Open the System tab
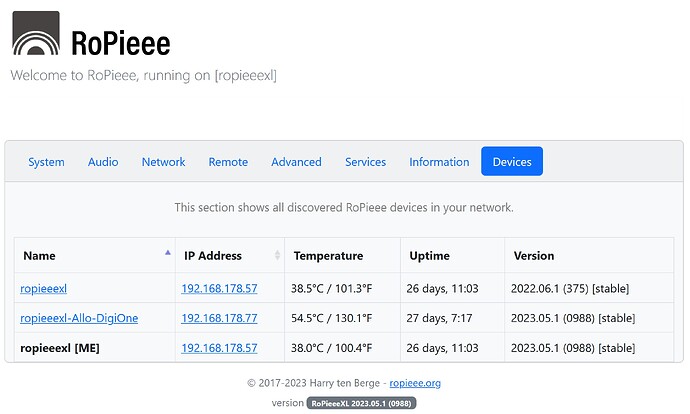 [46, 162]
